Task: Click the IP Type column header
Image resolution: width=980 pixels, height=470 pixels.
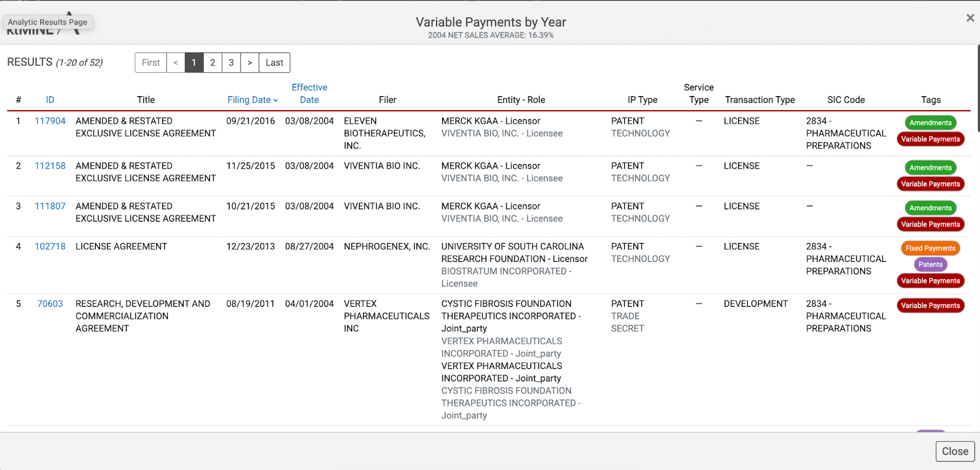Action: click(x=643, y=100)
